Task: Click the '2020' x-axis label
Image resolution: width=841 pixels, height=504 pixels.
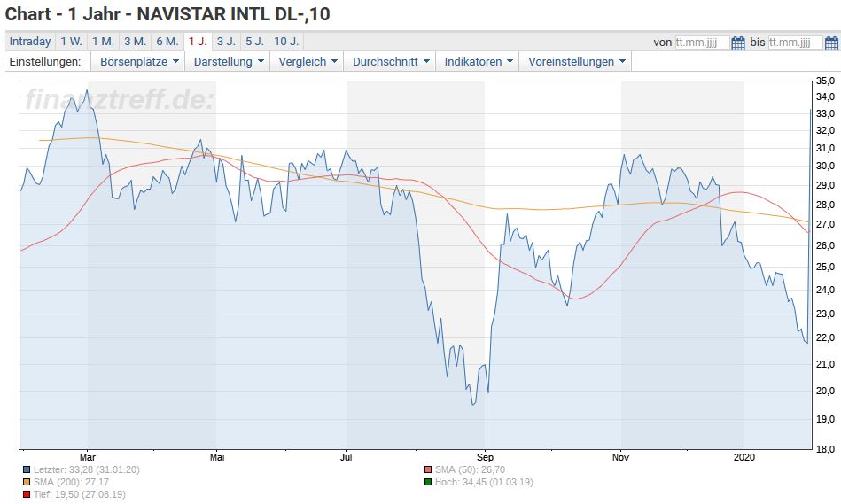Action: (x=744, y=457)
